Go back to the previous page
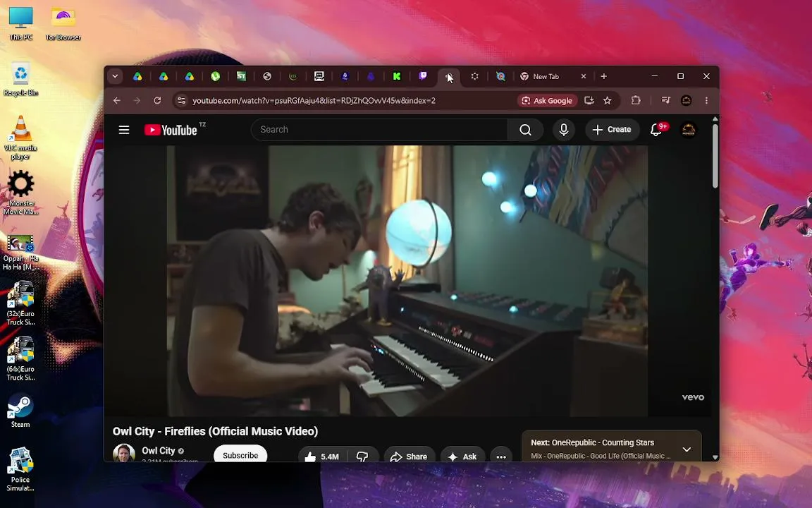The image size is (812, 508). pyautogui.click(x=117, y=101)
